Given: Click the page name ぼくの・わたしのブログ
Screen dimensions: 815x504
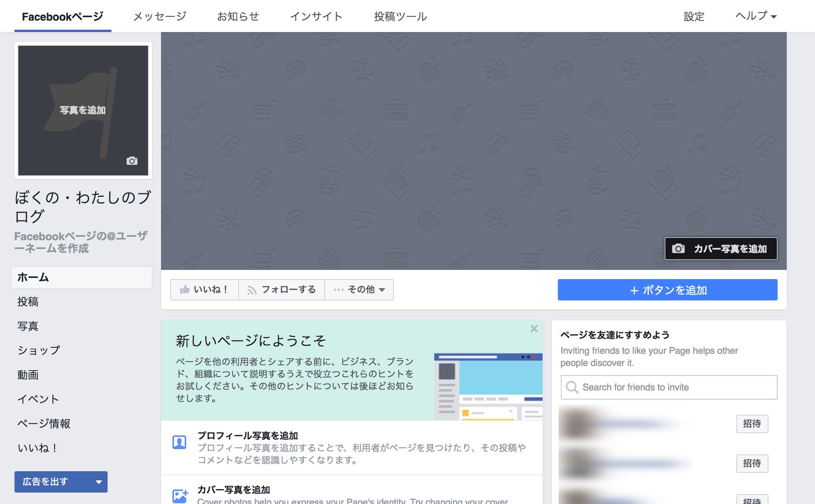Looking at the screenshot, I should point(83,207).
